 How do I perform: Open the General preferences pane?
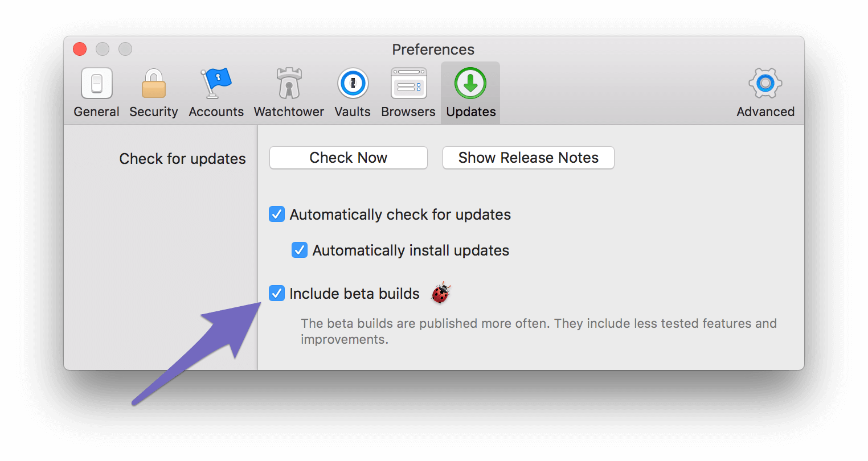tap(96, 91)
